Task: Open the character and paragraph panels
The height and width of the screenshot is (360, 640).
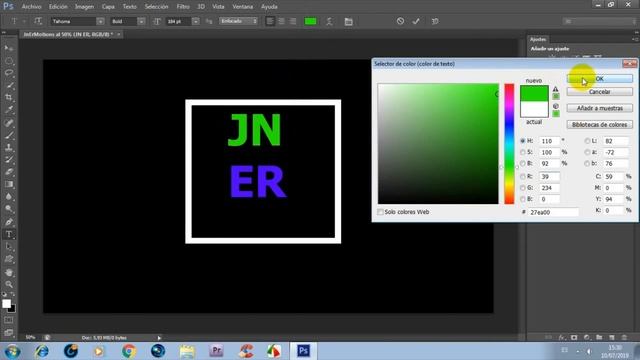Action: pos(348,21)
